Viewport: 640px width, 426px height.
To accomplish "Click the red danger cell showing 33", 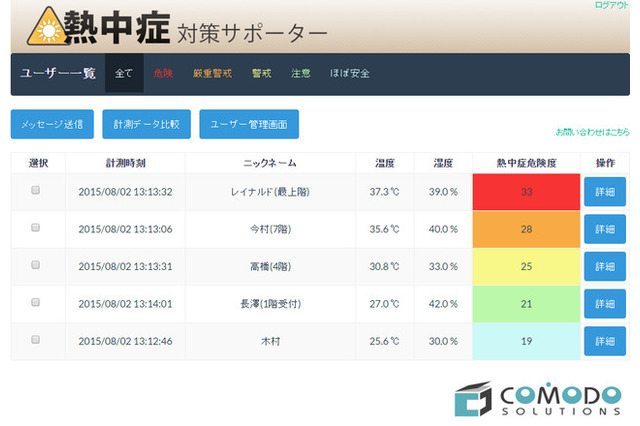I will pyautogui.click(x=527, y=192).
